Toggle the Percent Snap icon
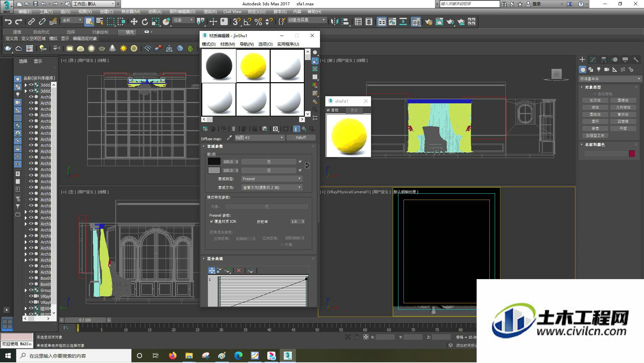Screen dimensions: 644x363 pyautogui.click(x=258, y=22)
